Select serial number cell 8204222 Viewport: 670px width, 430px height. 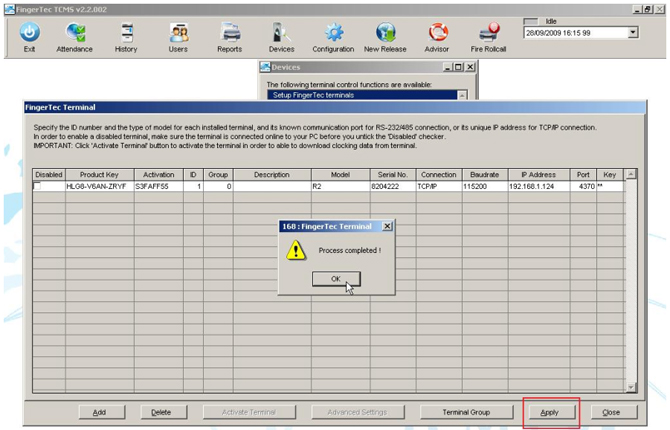(x=393, y=186)
